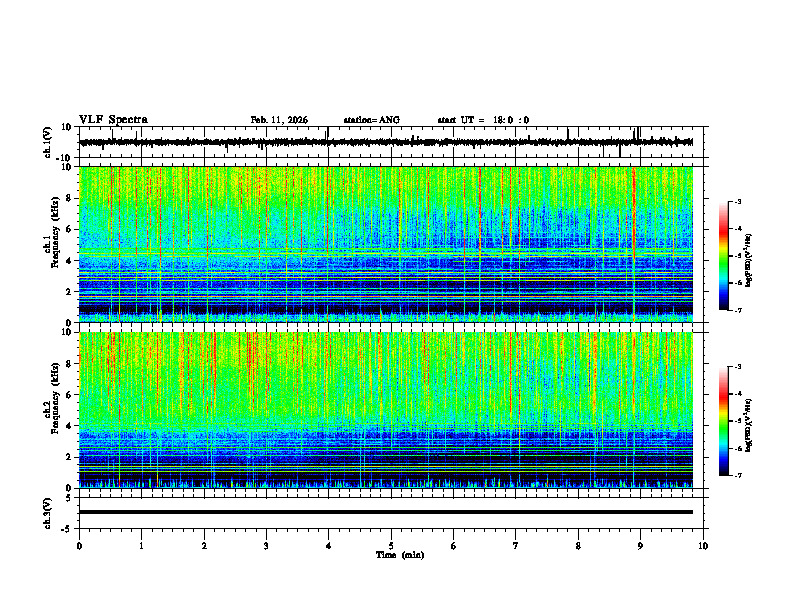Image resolution: width=792 pixels, height=612 pixels.
Task: Click the "ch.3(V)" axis label
Action: point(47,513)
